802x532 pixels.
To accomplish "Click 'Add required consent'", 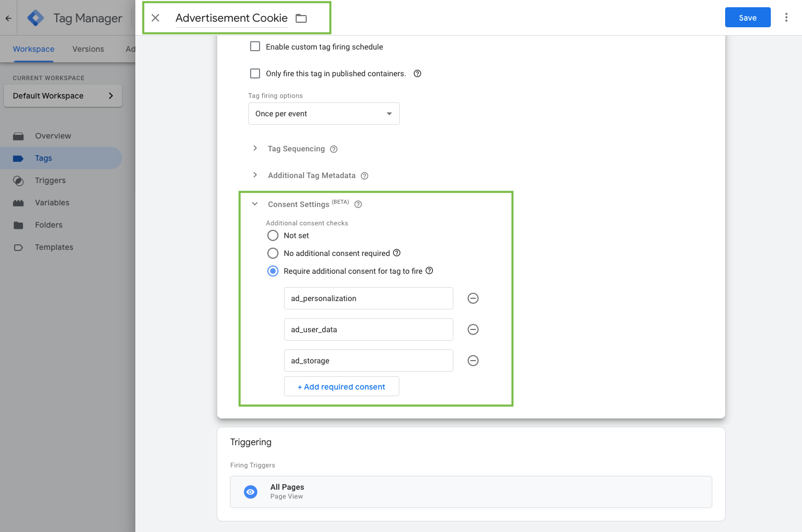I will click(x=341, y=386).
